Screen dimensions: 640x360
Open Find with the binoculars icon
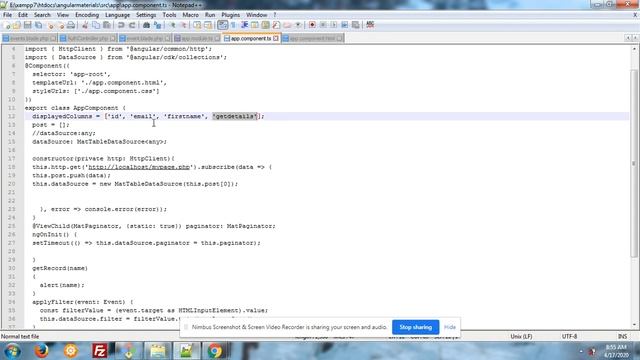point(147,25)
